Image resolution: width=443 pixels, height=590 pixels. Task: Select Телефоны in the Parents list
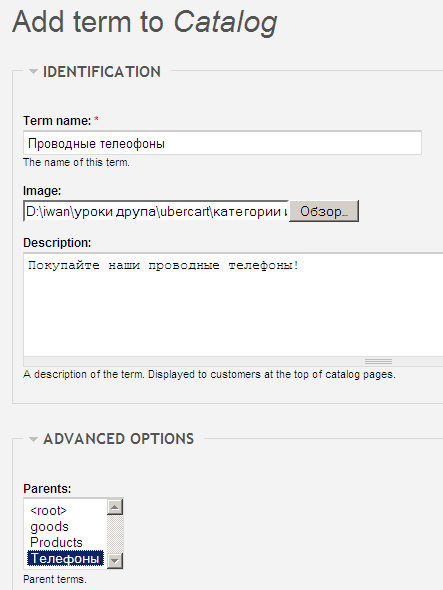(65, 558)
